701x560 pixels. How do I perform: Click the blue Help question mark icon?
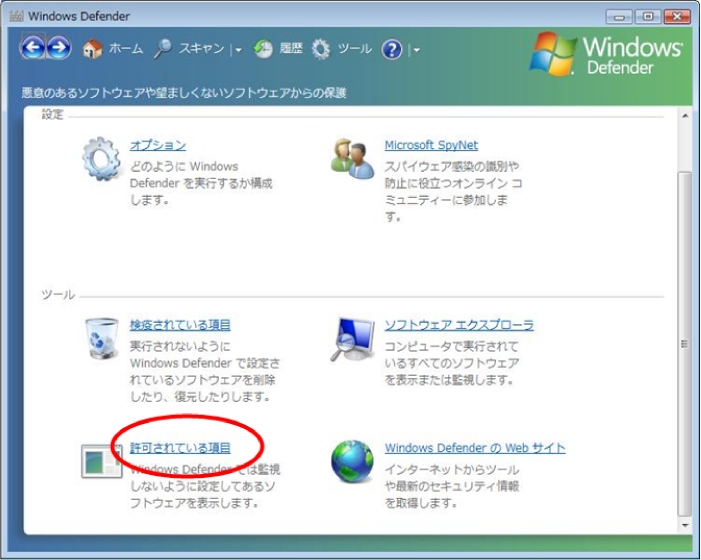click(x=392, y=49)
